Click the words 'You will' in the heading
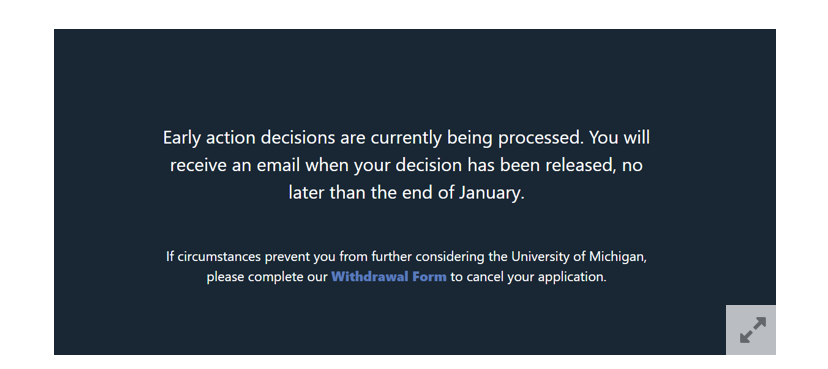The width and height of the screenshot is (828, 369). pyautogui.click(x=619, y=138)
